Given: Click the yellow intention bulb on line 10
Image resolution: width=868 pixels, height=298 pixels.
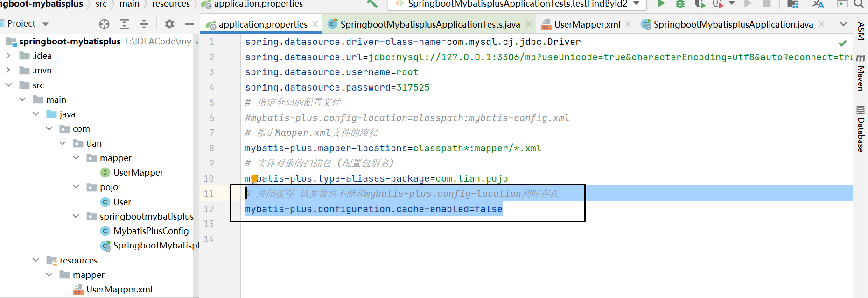Looking at the screenshot, I should coord(254,178).
